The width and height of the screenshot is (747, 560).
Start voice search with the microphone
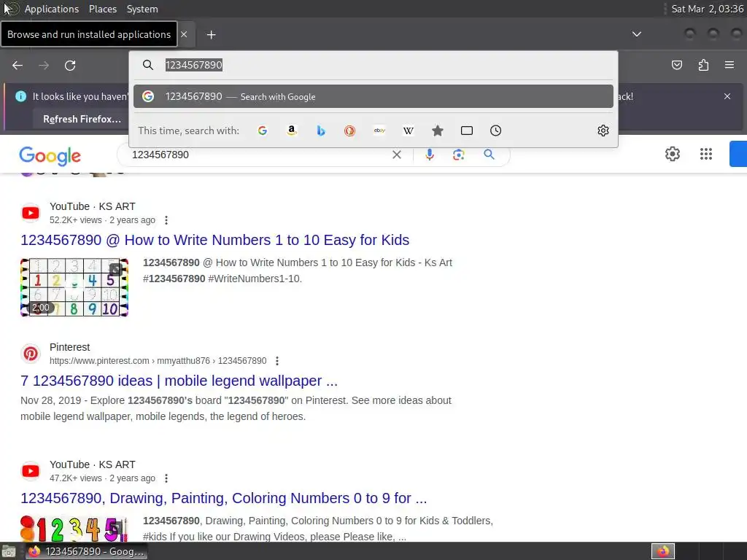pos(430,155)
